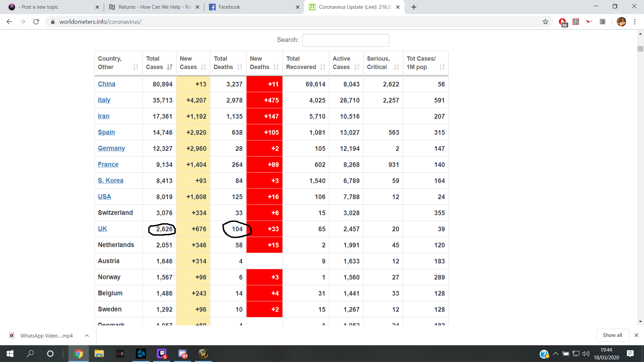Image resolution: width=644 pixels, height=362 pixels.
Task: Expand WhatsApp Video download options chevron
Action: (87, 336)
